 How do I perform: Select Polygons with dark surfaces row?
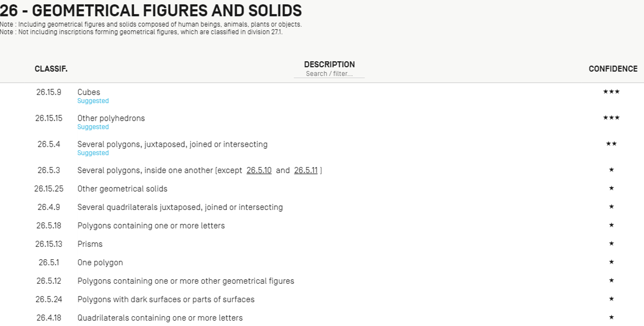322,299
